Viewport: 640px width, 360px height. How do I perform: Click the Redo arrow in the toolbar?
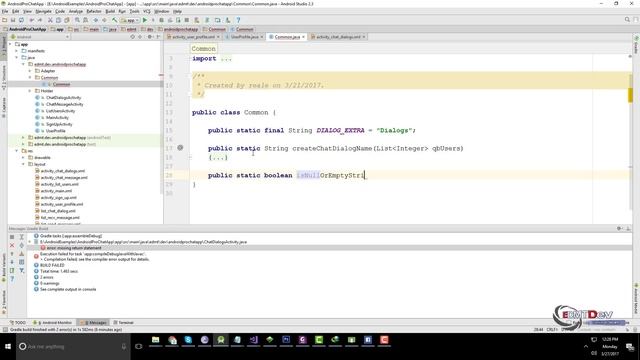click(40, 20)
